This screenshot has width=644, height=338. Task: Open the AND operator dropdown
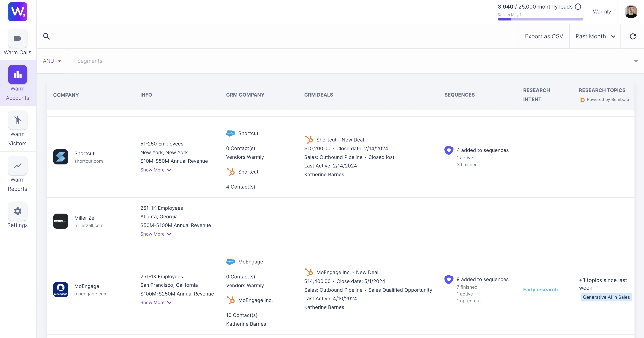(x=52, y=61)
